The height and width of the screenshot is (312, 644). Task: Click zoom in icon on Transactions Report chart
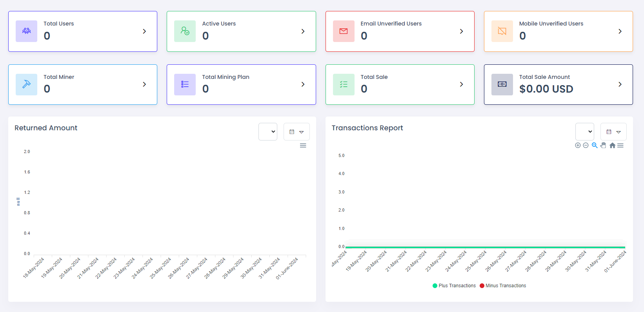[578, 145]
